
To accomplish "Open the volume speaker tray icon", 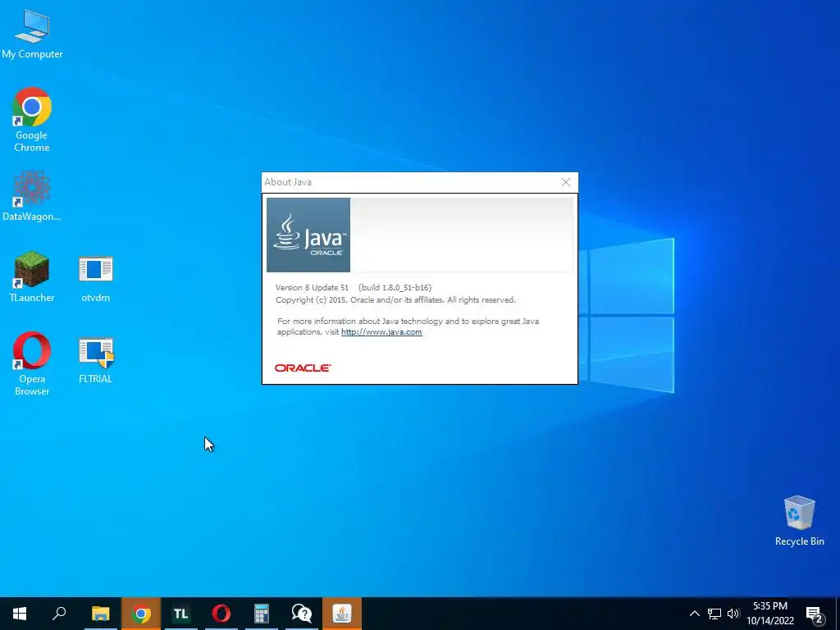I will (733, 614).
